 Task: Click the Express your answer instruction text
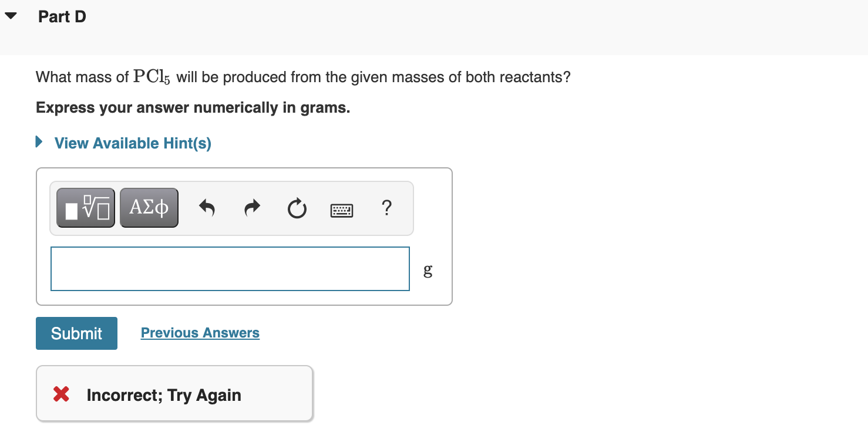[x=192, y=107]
